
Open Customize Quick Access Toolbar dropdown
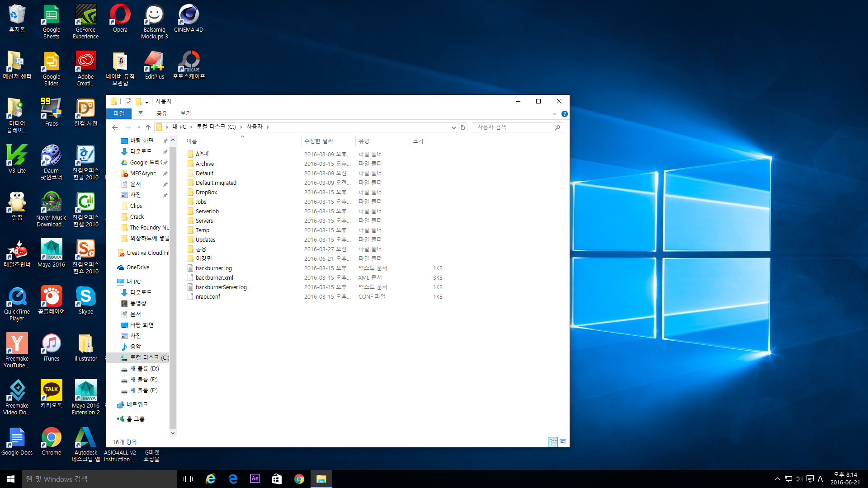pos(146,102)
